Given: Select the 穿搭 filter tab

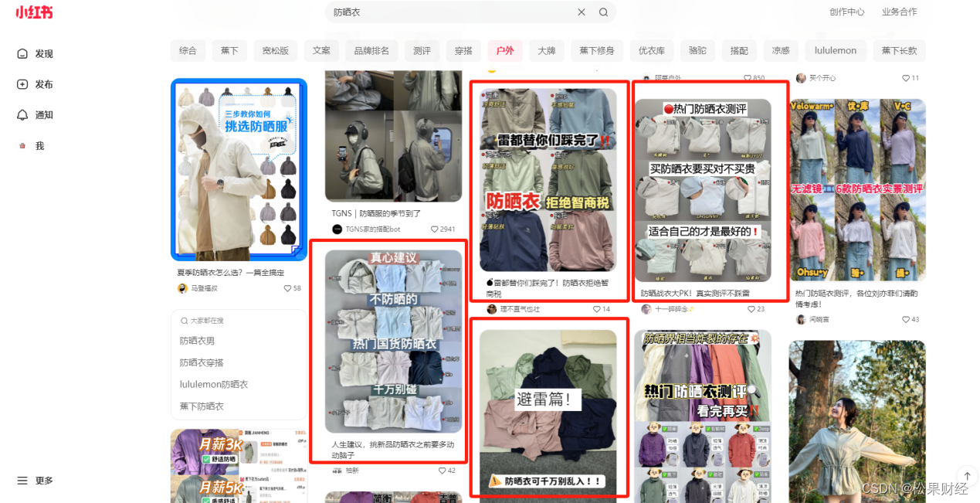Looking at the screenshot, I should 463,51.
